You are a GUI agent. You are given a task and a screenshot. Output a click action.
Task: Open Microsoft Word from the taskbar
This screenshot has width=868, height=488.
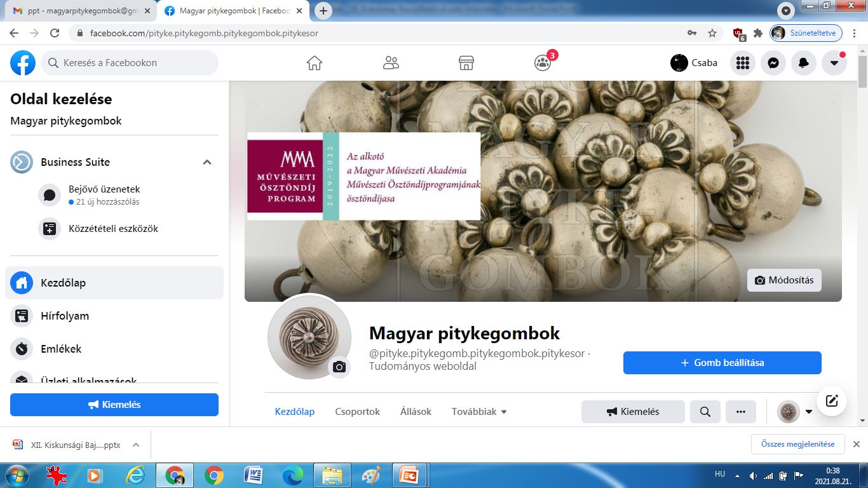pyautogui.click(x=254, y=475)
